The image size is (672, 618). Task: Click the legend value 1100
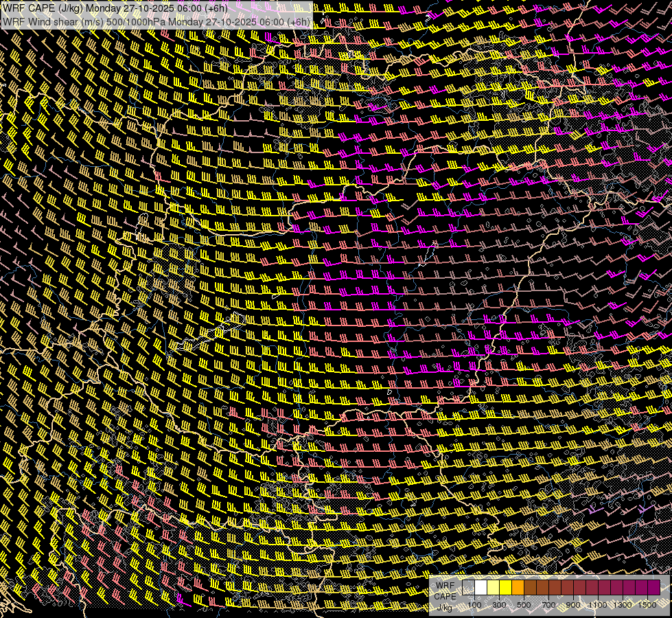pyautogui.click(x=598, y=605)
